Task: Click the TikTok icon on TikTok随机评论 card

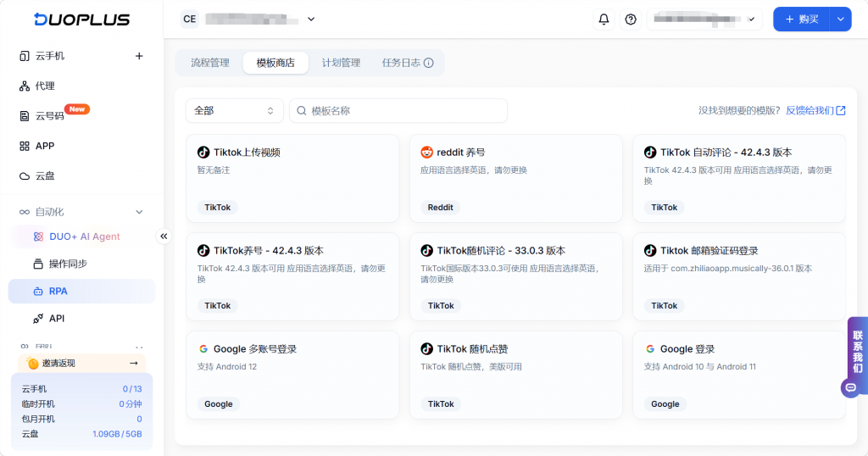Action: click(426, 251)
